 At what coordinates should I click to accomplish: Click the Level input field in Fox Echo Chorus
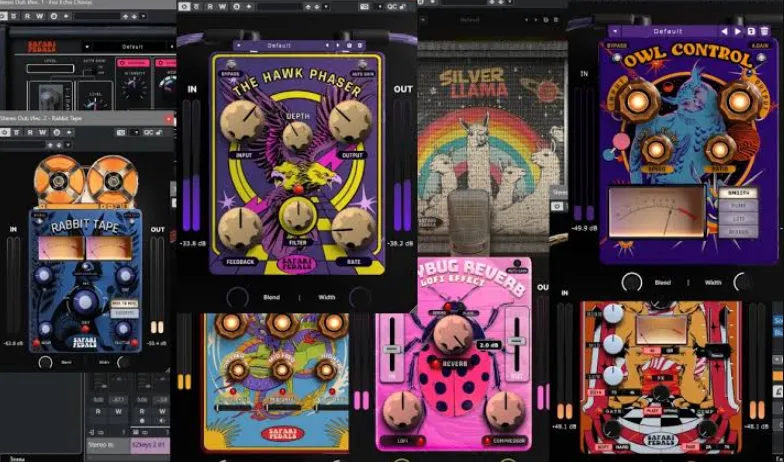50,68
